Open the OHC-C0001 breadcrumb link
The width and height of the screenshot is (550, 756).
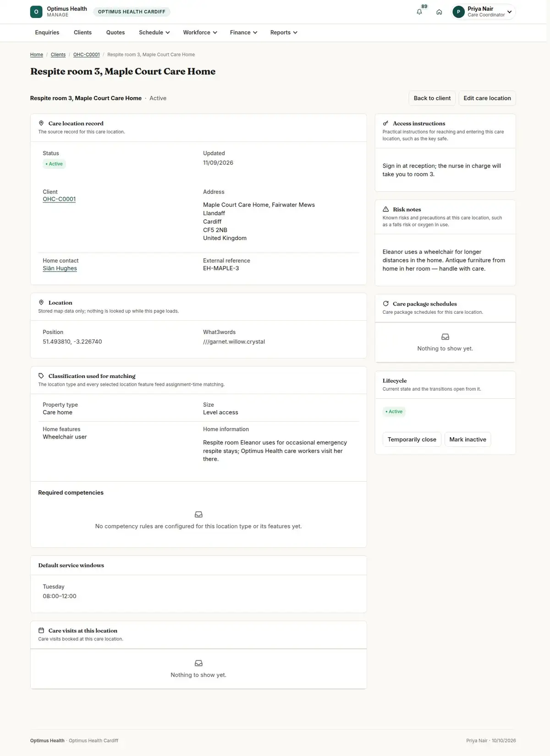click(x=87, y=55)
